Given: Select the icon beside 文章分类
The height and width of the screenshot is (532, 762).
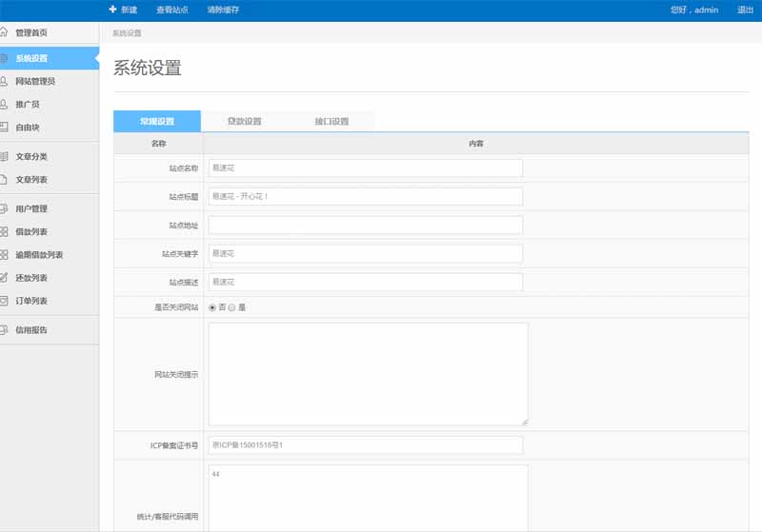Looking at the screenshot, I should [x=5, y=156].
